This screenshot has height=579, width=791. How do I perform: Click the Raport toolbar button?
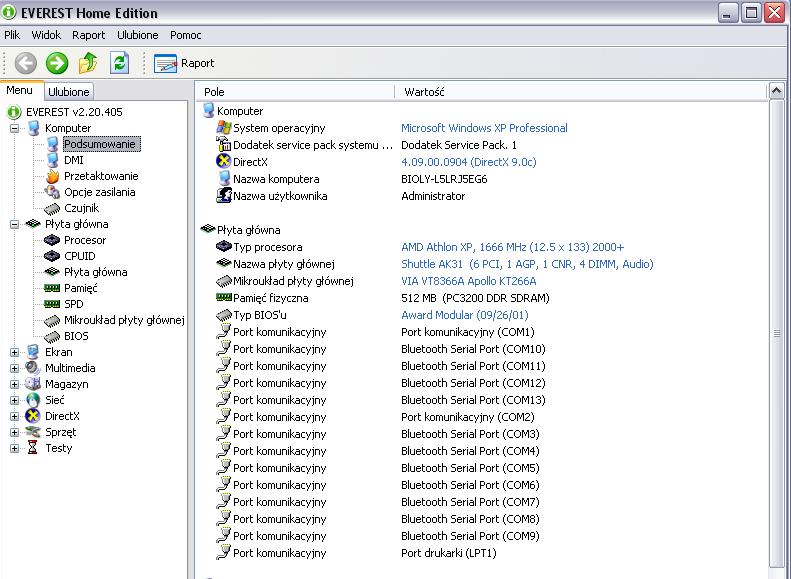[x=184, y=63]
